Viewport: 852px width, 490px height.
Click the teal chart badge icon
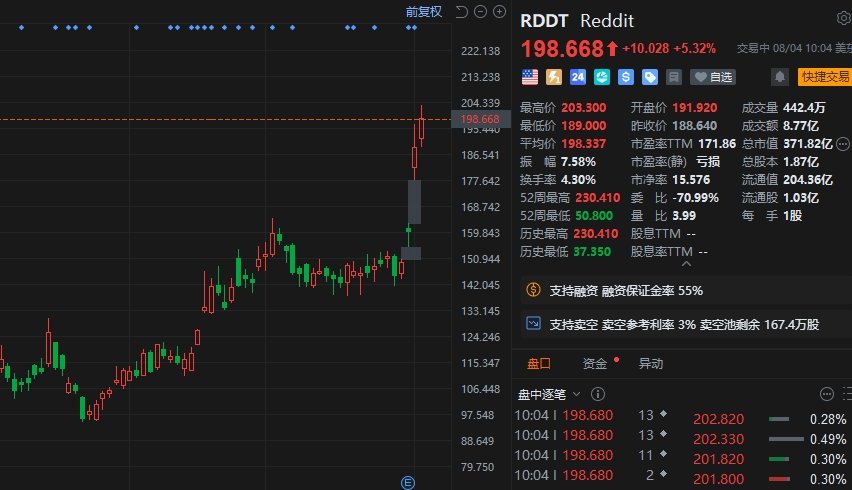[x=602, y=77]
